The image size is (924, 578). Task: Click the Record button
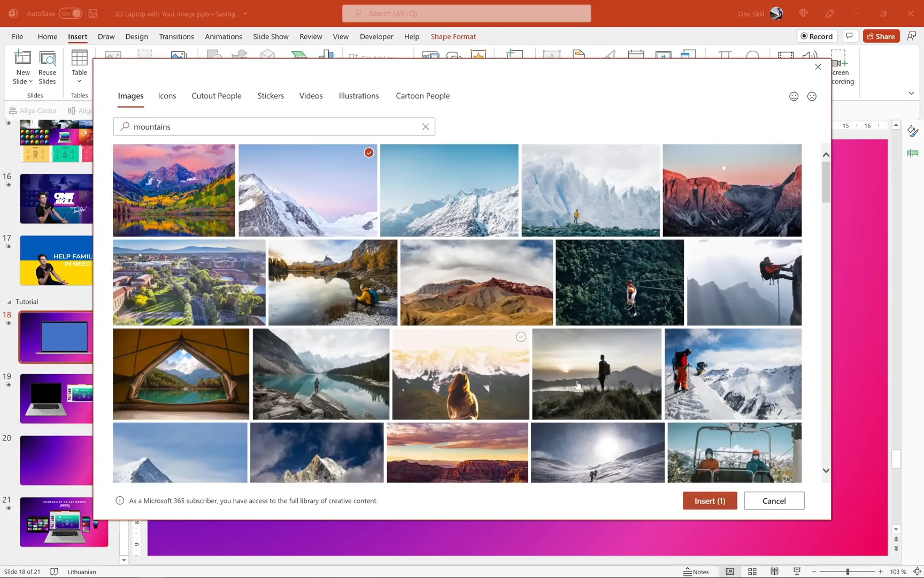817,36
